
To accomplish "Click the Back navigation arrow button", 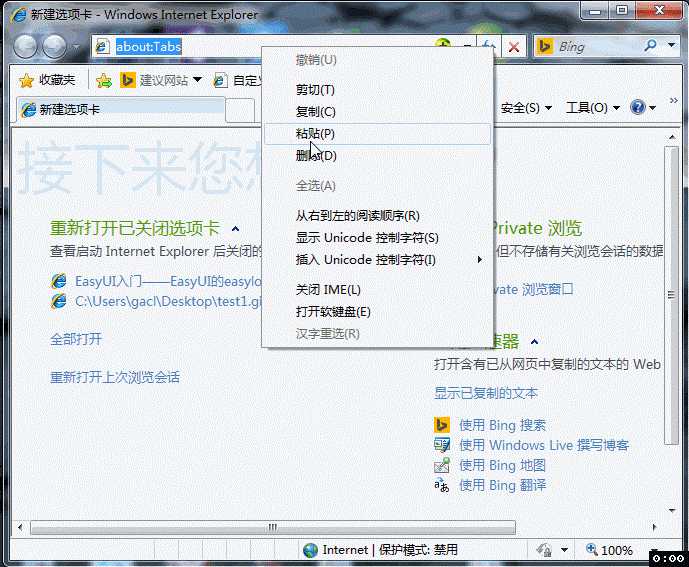I will pyautogui.click(x=26, y=46).
